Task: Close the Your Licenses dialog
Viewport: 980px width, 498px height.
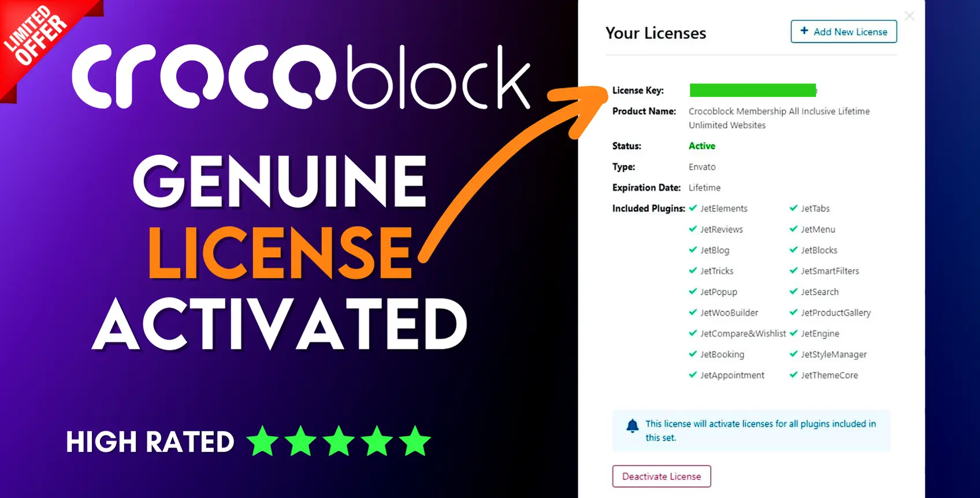Action: [910, 16]
